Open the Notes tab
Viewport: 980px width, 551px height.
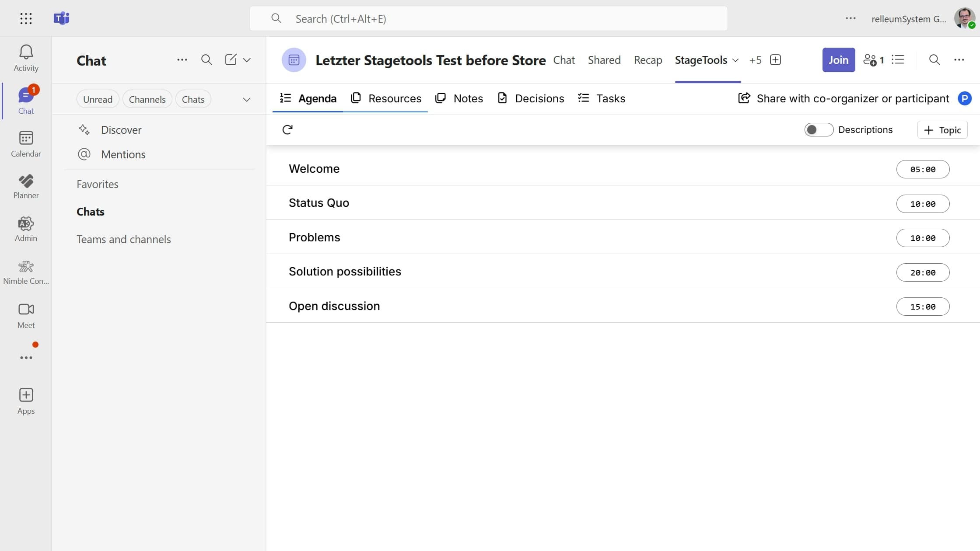tap(459, 98)
